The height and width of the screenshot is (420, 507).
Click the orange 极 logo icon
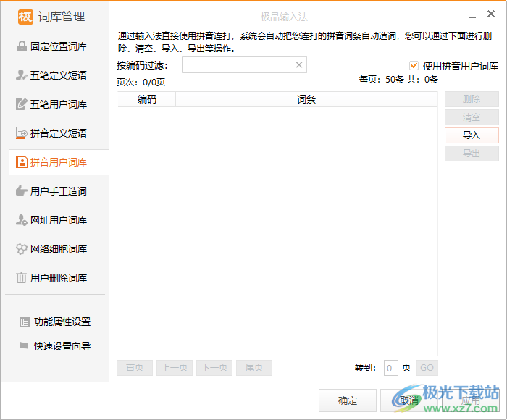[x=25, y=17]
